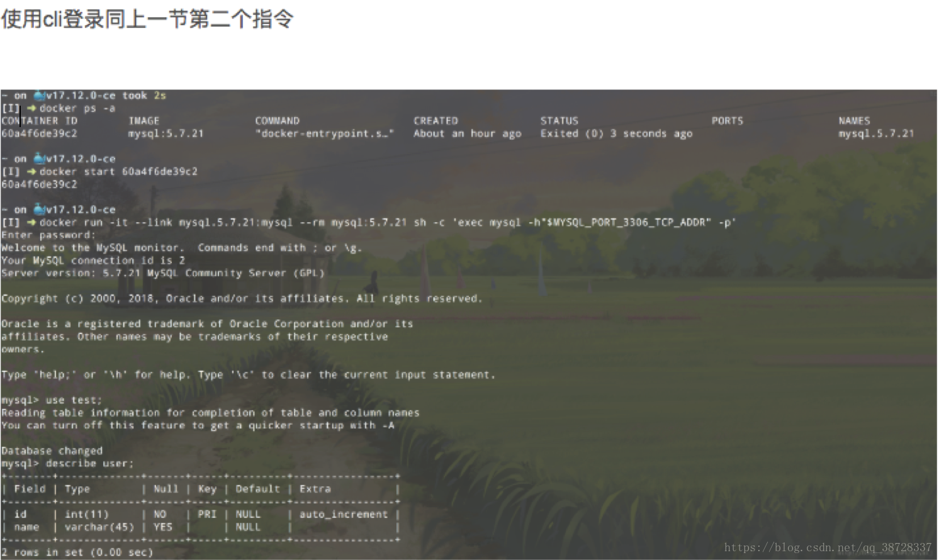Viewport: 939px width, 560px height.
Task: Click the 'PRI' key cell
Action: click(x=207, y=514)
